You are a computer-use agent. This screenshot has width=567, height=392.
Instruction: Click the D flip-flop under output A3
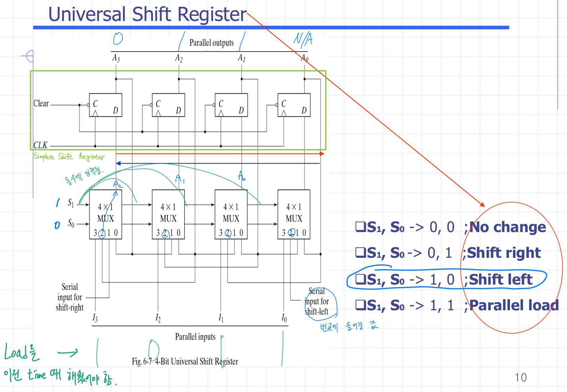click(x=105, y=105)
